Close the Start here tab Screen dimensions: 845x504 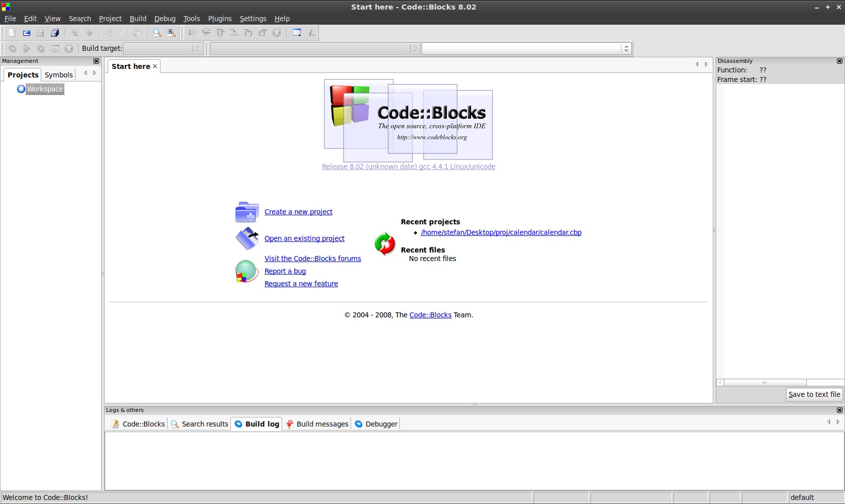[155, 66]
